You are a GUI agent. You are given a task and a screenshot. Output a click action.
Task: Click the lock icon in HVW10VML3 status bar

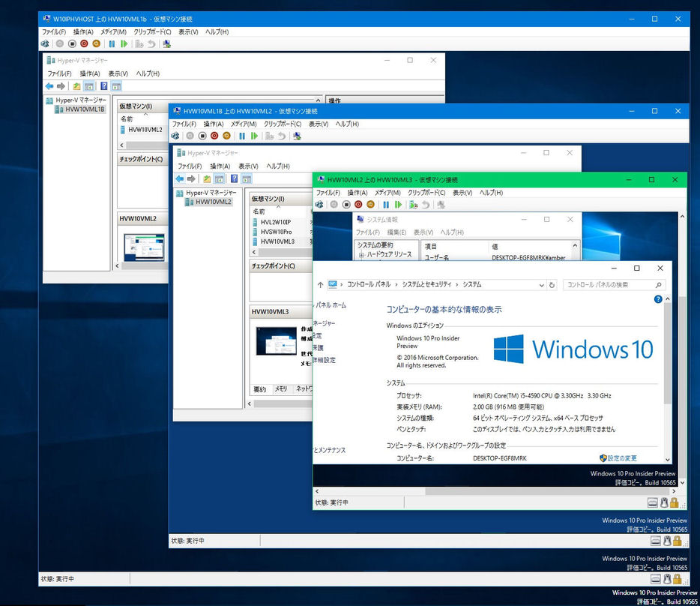tap(674, 502)
